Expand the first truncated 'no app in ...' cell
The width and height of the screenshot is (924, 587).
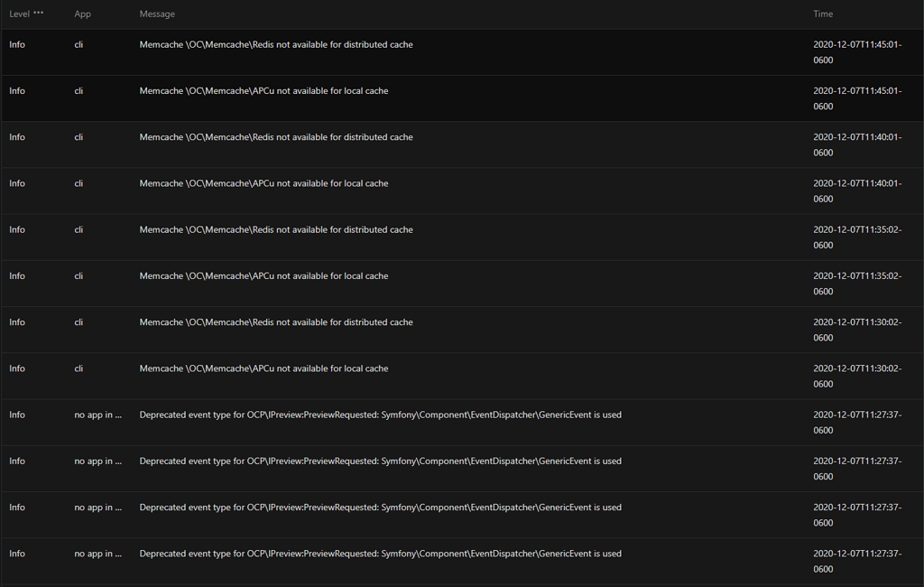click(x=98, y=415)
